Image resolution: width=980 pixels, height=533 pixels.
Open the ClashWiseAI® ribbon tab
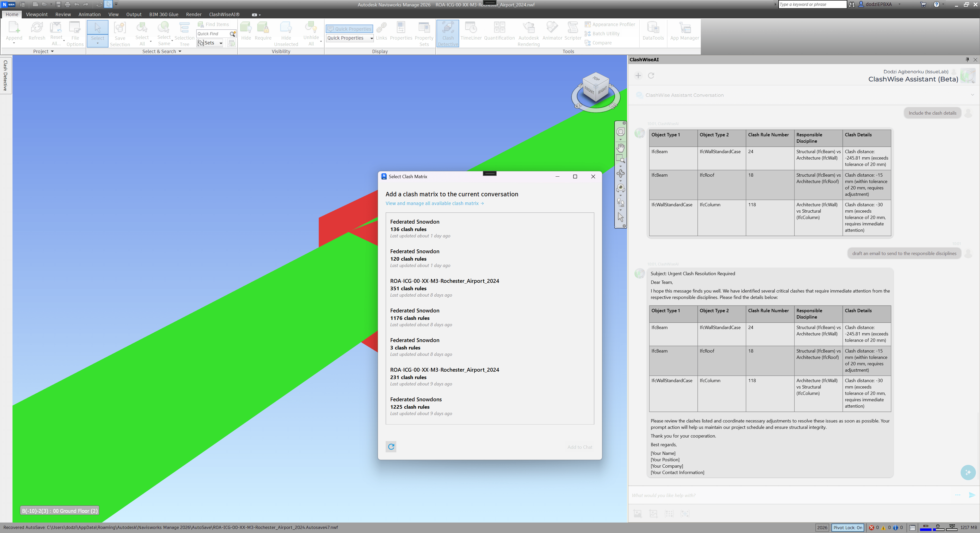(224, 15)
